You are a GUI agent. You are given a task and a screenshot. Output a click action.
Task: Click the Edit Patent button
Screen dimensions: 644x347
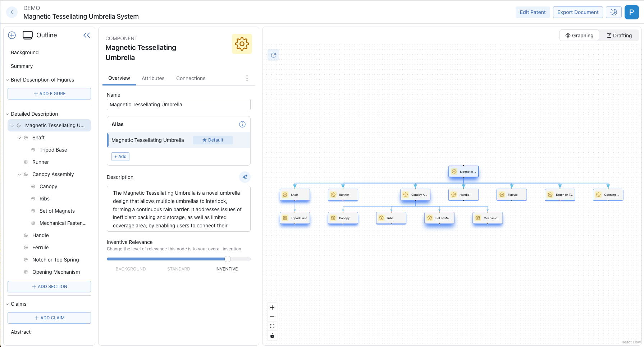[533, 12]
